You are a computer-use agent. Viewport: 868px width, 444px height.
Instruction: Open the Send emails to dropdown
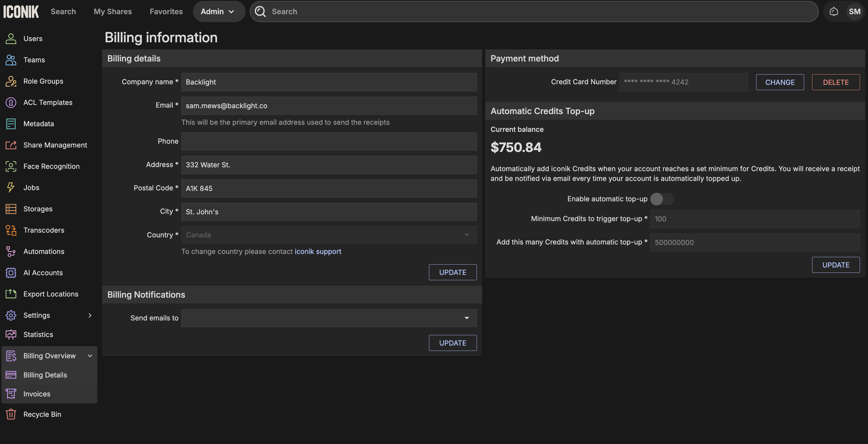point(329,318)
